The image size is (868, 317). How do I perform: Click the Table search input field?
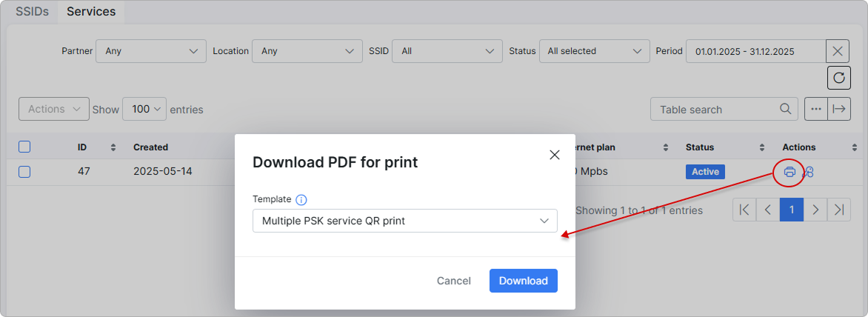pyautogui.click(x=724, y=109)
